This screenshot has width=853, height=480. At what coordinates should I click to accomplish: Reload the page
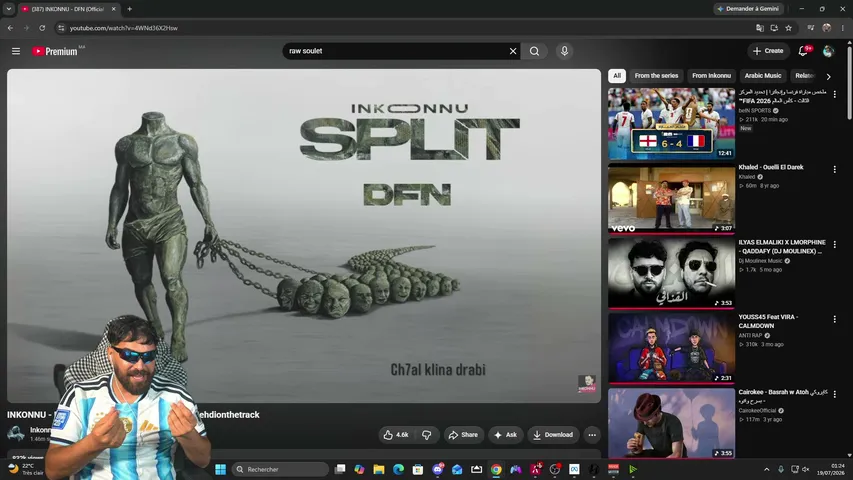coord(42,28)
